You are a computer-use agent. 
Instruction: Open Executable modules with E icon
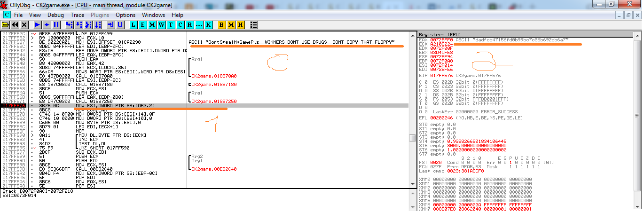(x=142, y=24)
